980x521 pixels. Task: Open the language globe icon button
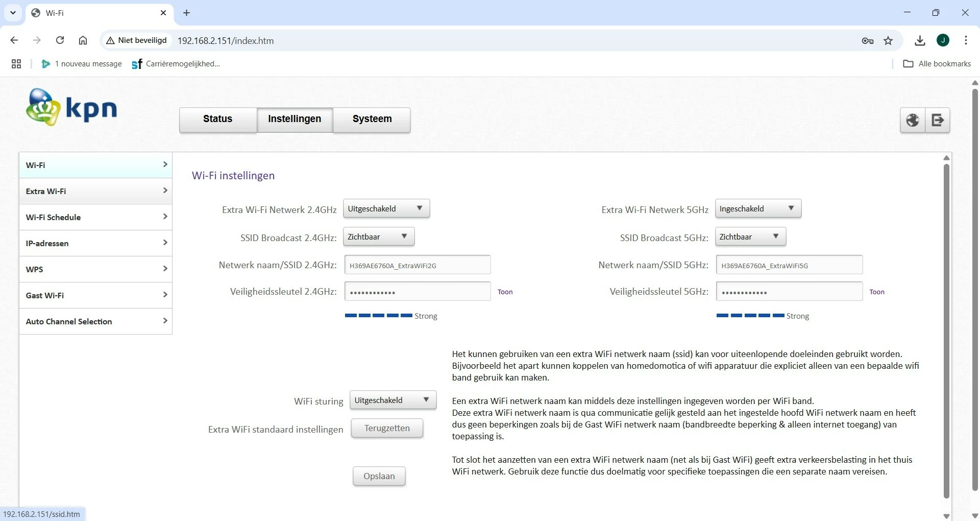point(913,121)
